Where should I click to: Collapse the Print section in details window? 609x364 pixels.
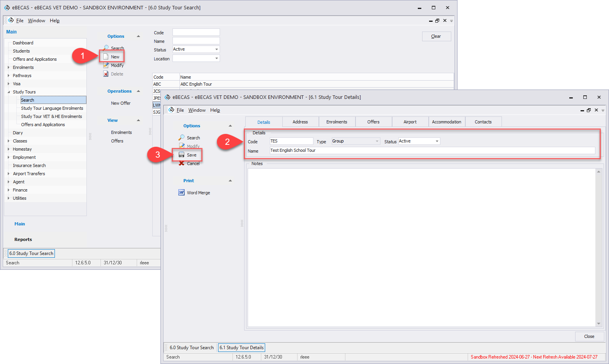point(230,181)
